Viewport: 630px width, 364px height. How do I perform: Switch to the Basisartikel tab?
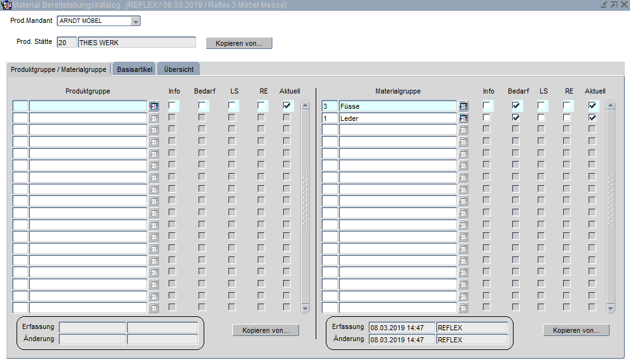click(x=134, y=69)
